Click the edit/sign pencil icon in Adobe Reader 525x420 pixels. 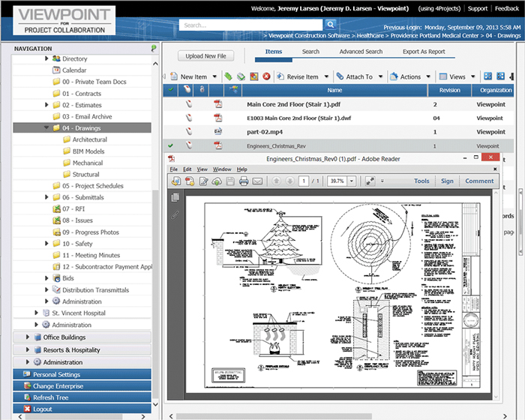point(203,181)
